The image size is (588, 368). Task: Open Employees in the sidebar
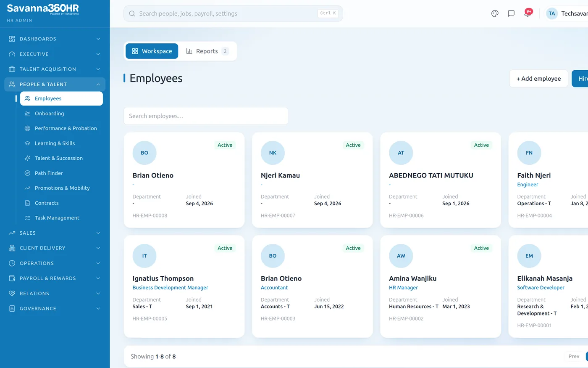61,98
